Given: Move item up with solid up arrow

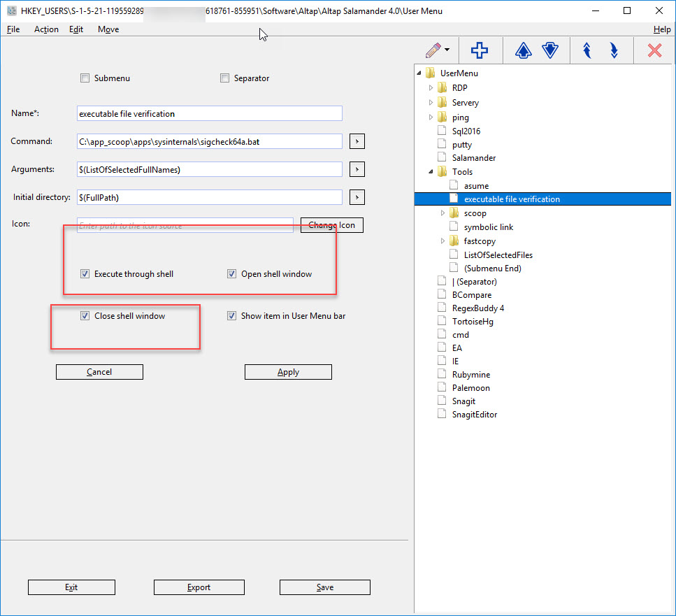Looking at the screenshot, I should click(524, 50).
